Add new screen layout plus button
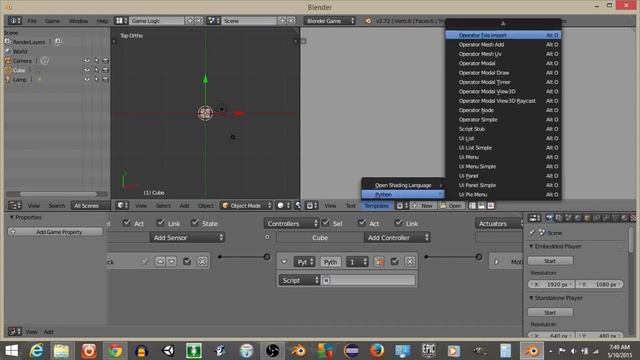This screenshot has height=360, width=640. (190, 20)
